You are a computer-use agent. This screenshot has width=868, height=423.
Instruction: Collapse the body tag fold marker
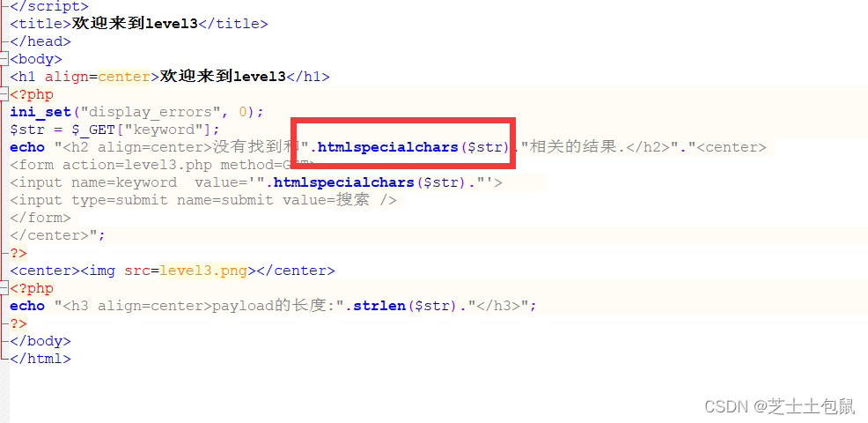[4, 59]
